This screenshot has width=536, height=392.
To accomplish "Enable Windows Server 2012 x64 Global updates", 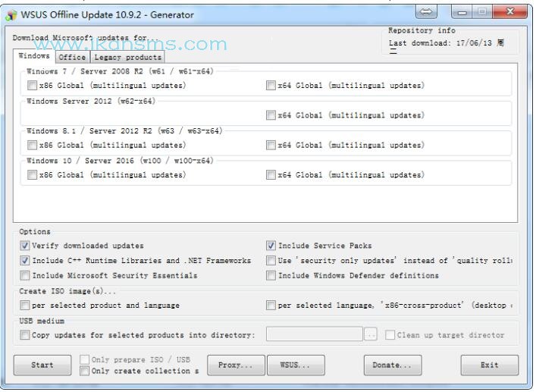I will coord(271,115).
